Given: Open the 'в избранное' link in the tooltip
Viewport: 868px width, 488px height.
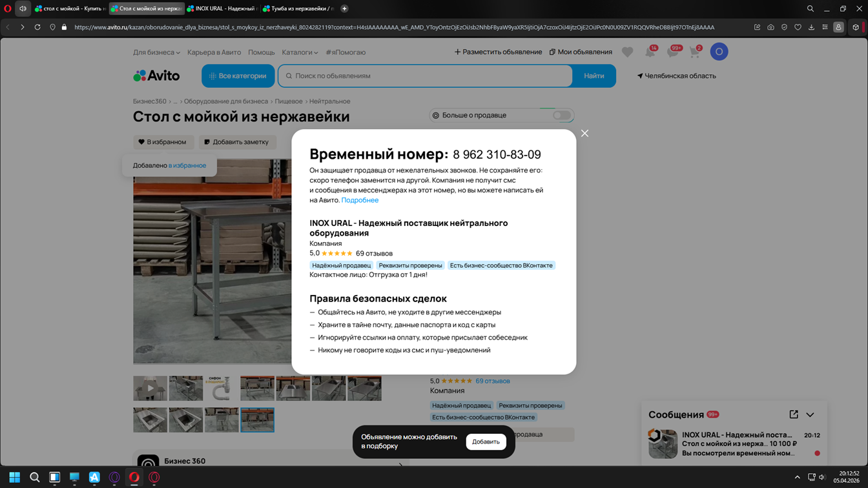Looking at the screenshot, I should (187, 165).
